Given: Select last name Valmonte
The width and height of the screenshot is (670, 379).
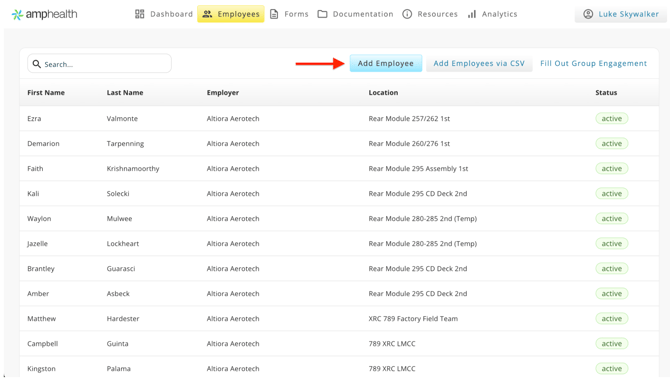Looking at the screenshot, I should 122,118.
